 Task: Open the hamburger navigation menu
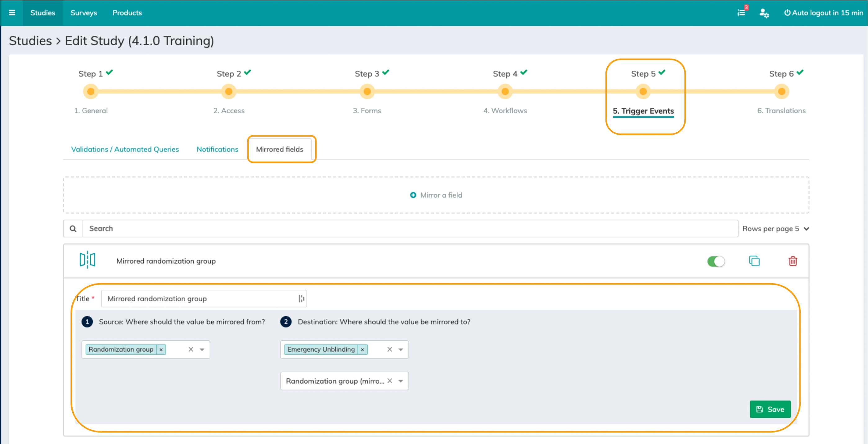12,13
